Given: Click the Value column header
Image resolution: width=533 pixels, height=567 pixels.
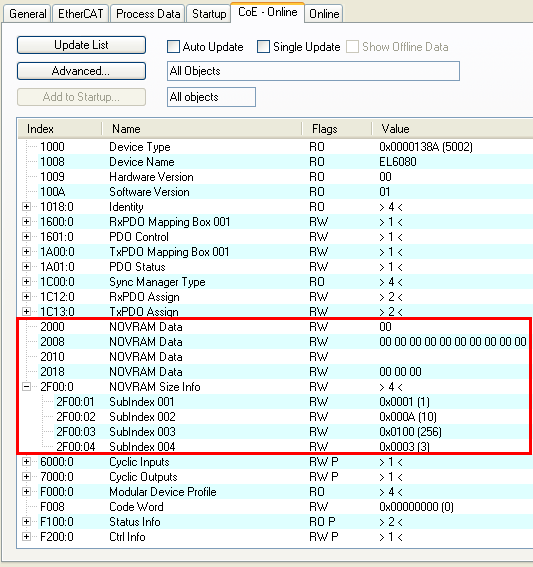Looking at the screenshot, I should [452, 129].
